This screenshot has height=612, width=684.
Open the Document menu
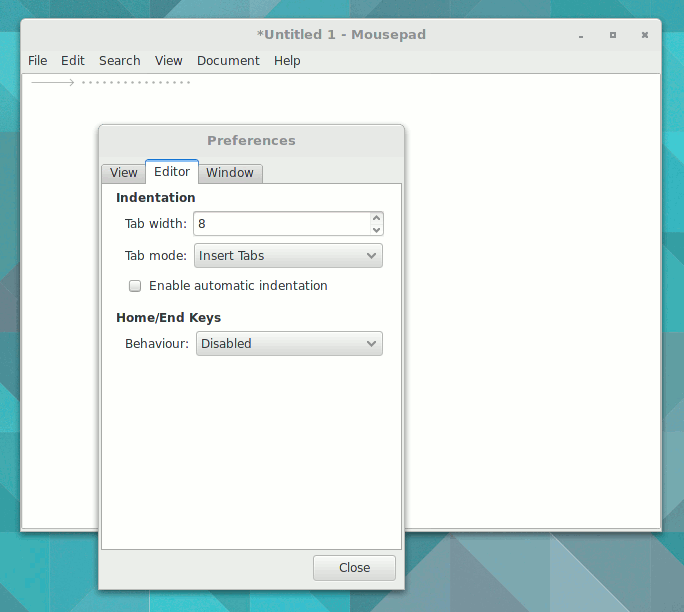click(x=228, y=61)
